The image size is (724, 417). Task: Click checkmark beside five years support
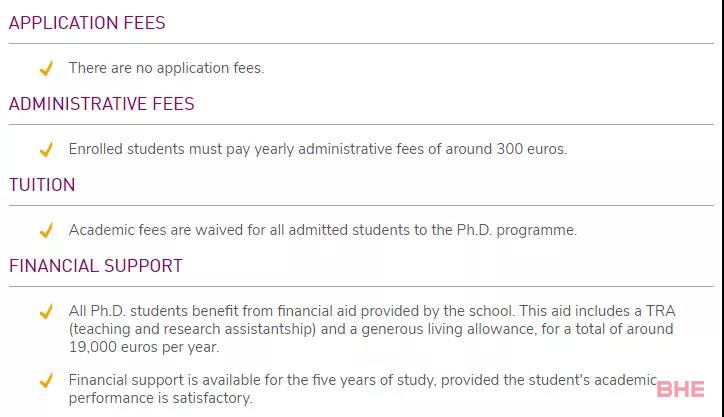(x=46, y=381)
